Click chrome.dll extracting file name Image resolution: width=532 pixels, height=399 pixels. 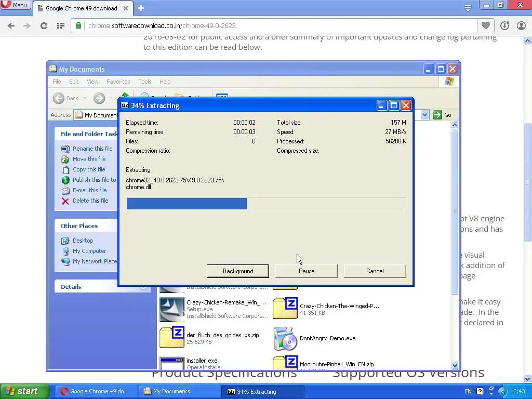tap(138, 187)
